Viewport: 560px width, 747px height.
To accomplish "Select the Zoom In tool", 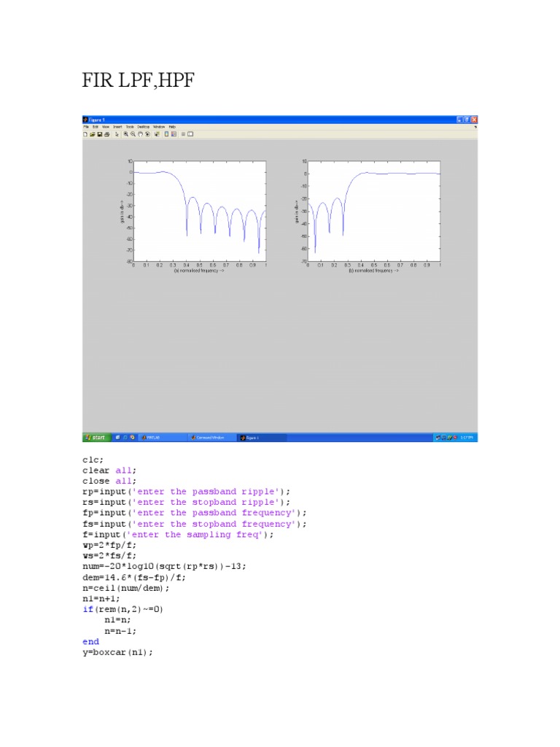I will (x=125, y=134).
